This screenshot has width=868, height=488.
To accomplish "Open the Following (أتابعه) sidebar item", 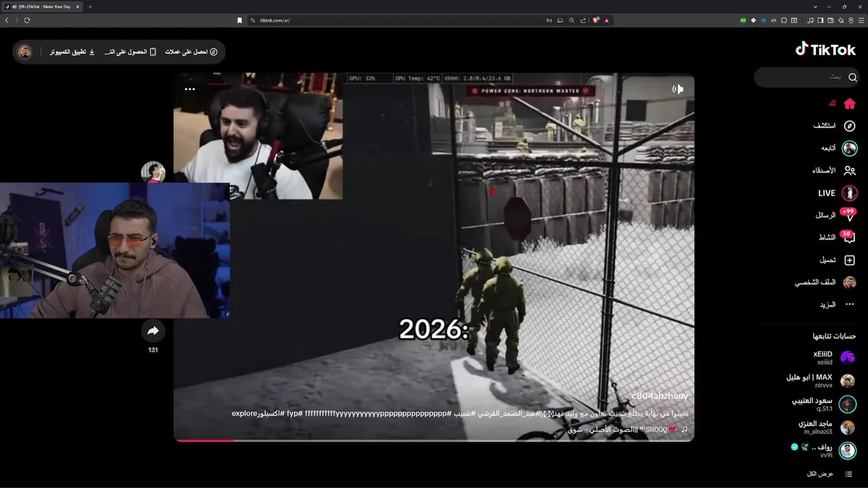I will pos(838,148).
